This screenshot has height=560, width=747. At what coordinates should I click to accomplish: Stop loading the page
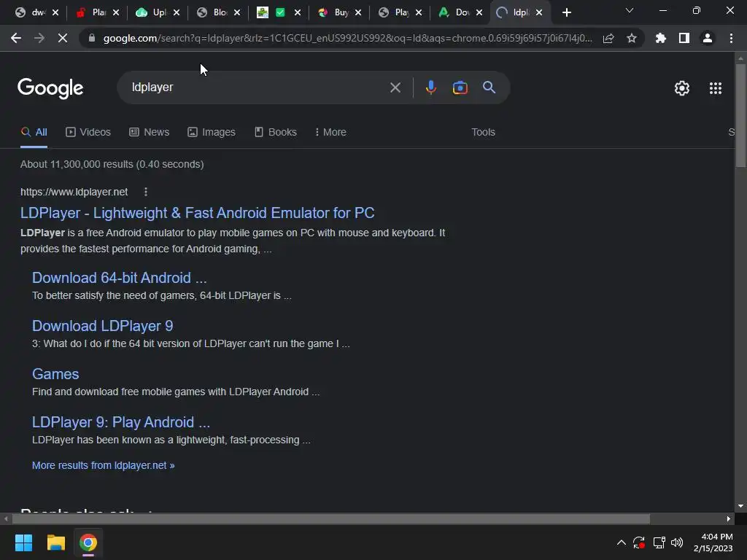click(63, 38)
